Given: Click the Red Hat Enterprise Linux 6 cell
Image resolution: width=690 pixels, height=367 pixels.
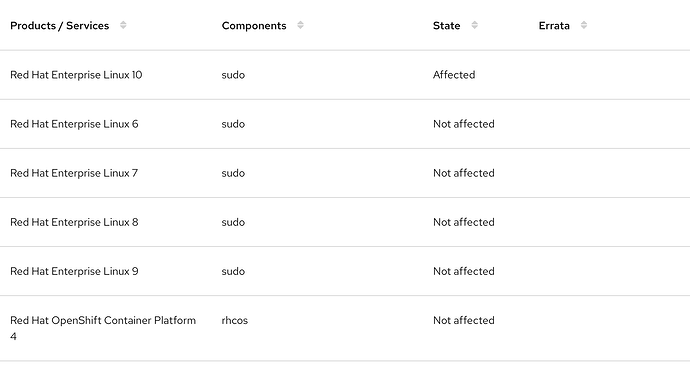Looking at the screenshot, I should click(74, 124).
